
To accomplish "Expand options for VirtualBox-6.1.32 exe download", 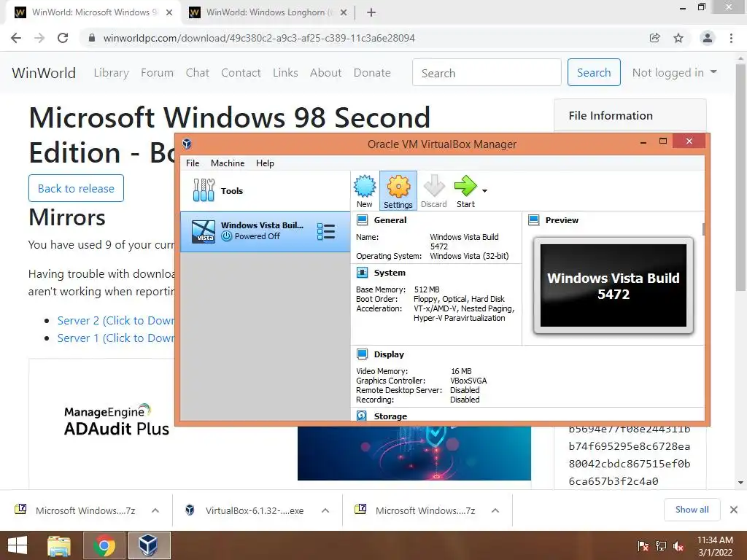I will tap(325, 510).
